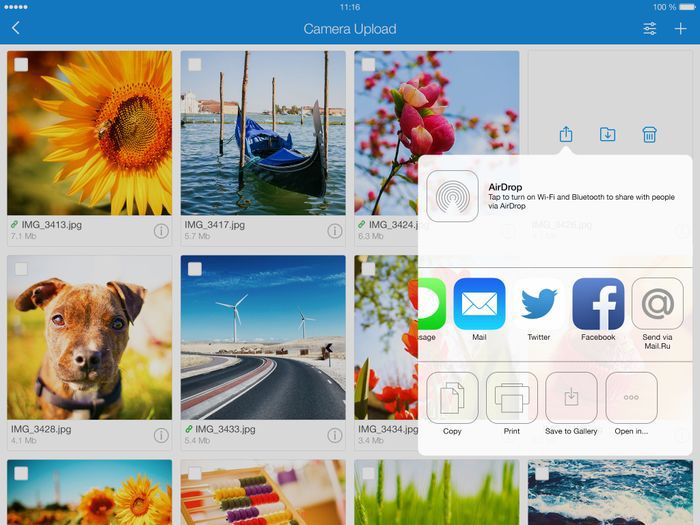Open info for IMG_3428.jpg
The height and width of the screenshot is (525, 700).
click(161, 435)
